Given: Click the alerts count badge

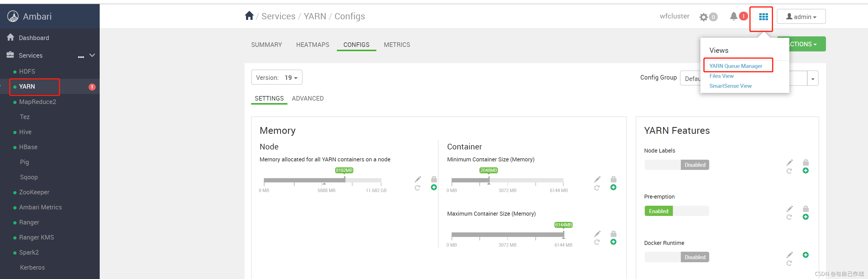Looking at the screenshot, I should coord(743,16).
